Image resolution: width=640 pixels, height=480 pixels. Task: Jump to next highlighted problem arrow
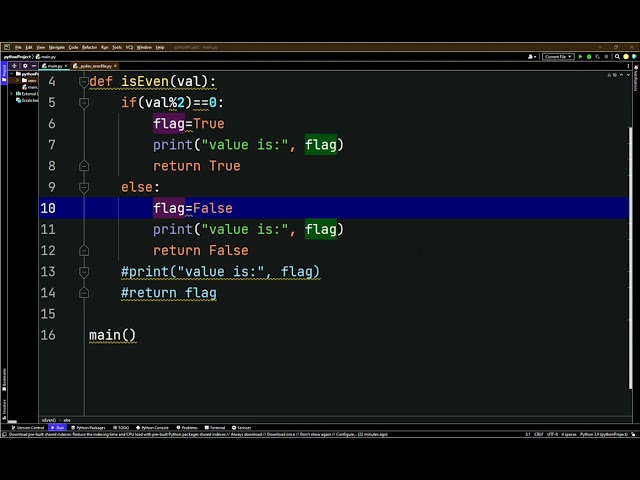[628, 75]
